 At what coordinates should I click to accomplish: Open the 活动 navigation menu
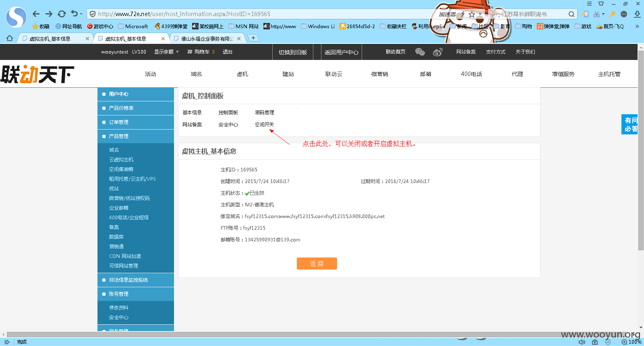151,74
